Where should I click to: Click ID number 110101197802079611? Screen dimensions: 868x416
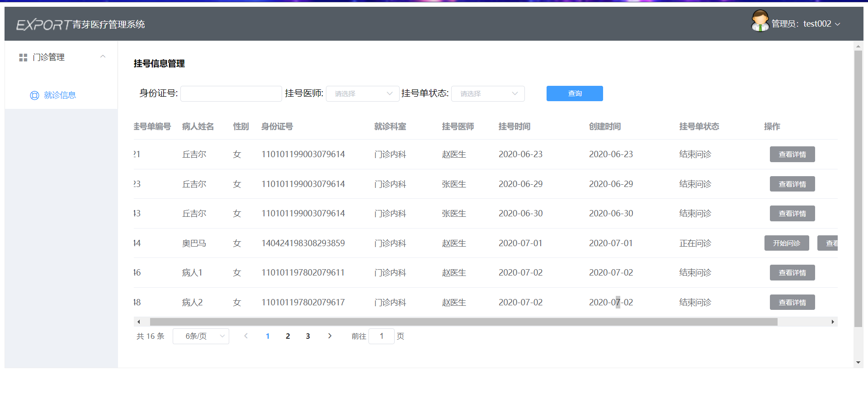coord(303,273)
